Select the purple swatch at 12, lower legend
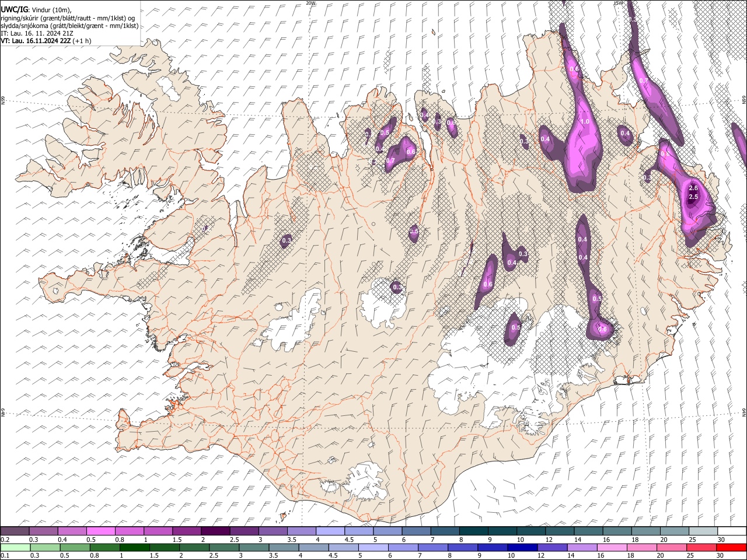747x560 pixels. [x=553, y=547]
